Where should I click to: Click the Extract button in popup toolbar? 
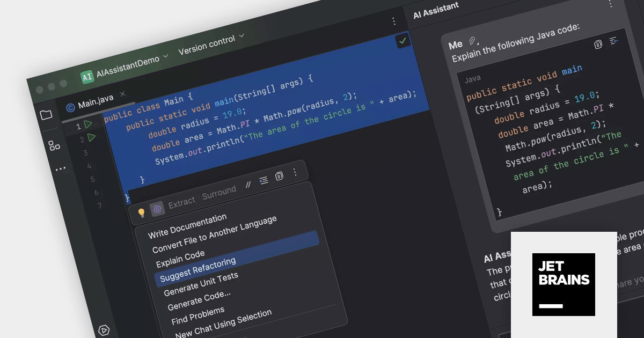(181, 202)
